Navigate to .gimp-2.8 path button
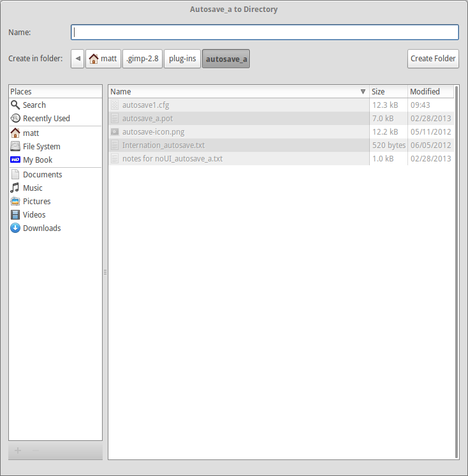The width and height of the screenshot is (468, 476). click(143, 59)
